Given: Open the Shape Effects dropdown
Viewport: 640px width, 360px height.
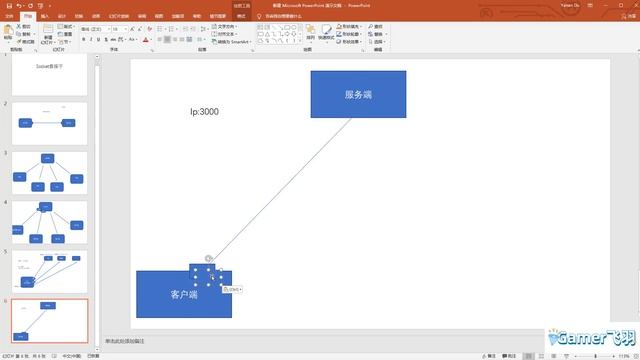Looking at the screenshot, I should coord(349,42).
